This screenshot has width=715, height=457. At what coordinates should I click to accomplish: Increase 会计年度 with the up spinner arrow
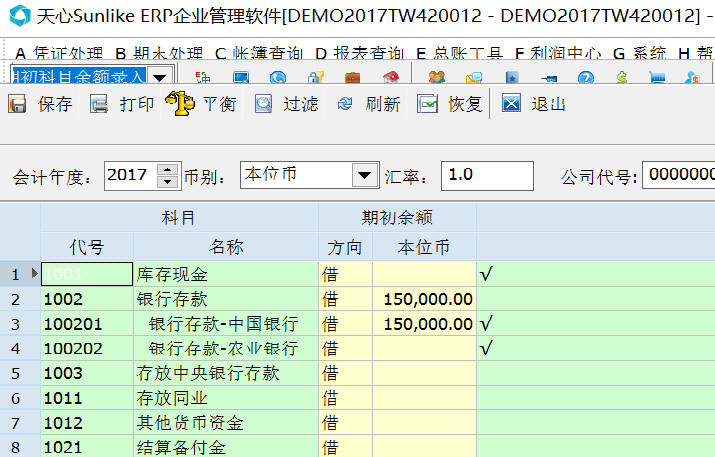(x=168, y=169)
